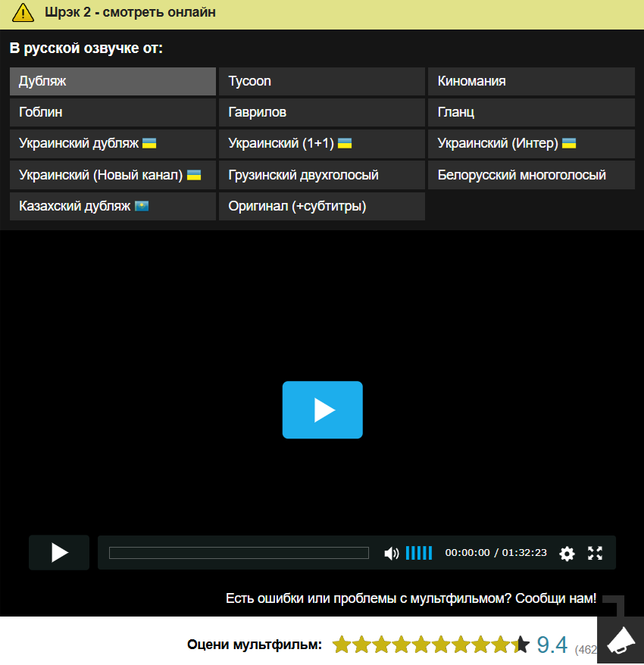Select Белорусский многоголосый voice-over
Image resolution: width=644 pixels, height=665 pixels.
(531, 175)
